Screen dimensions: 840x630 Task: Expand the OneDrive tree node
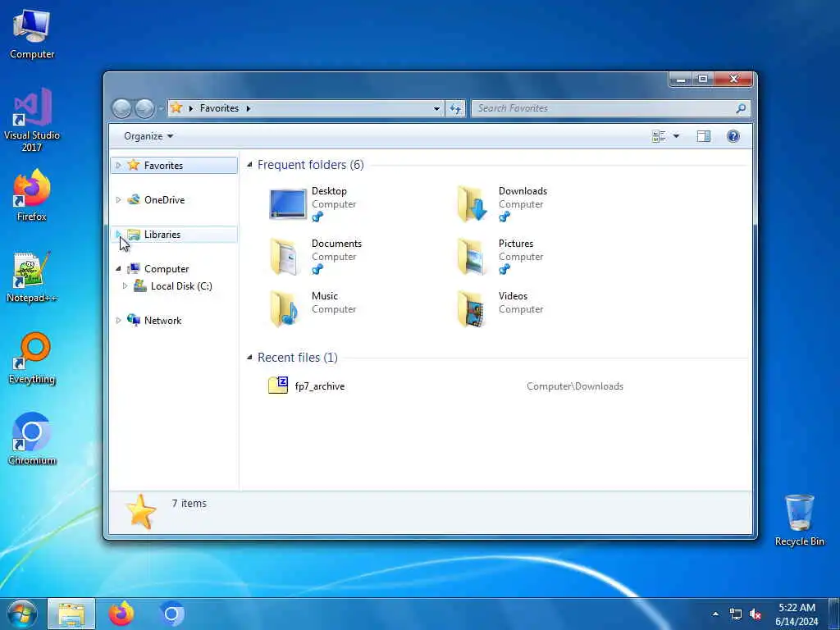pos(118,200)
